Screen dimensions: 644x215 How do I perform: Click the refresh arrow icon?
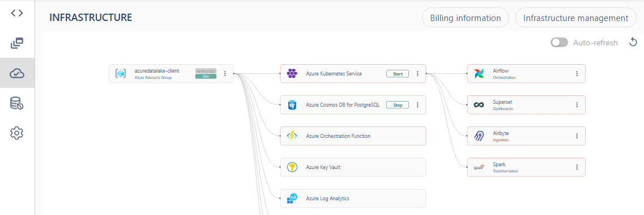pyautogui.click(x=633, y=42)
